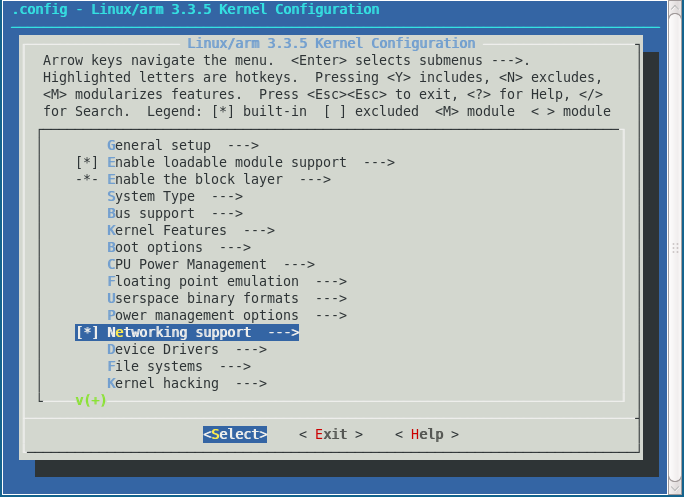Click the v(+) more-items indicator
The image size is (684, 497).
[91, 400]
